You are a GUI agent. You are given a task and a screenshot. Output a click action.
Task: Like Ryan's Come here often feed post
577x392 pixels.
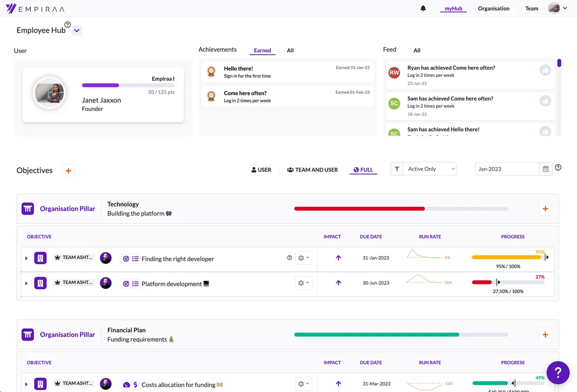(x=545, y=70)
